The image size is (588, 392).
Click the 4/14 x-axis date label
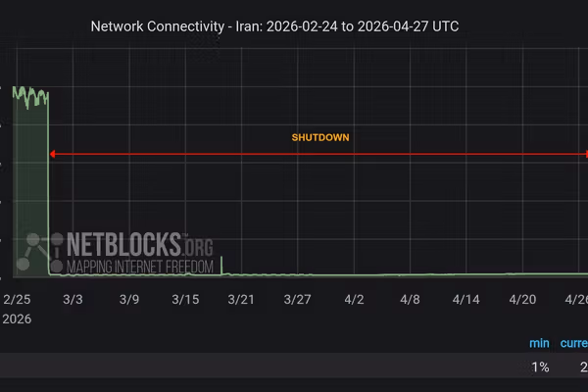468,299
